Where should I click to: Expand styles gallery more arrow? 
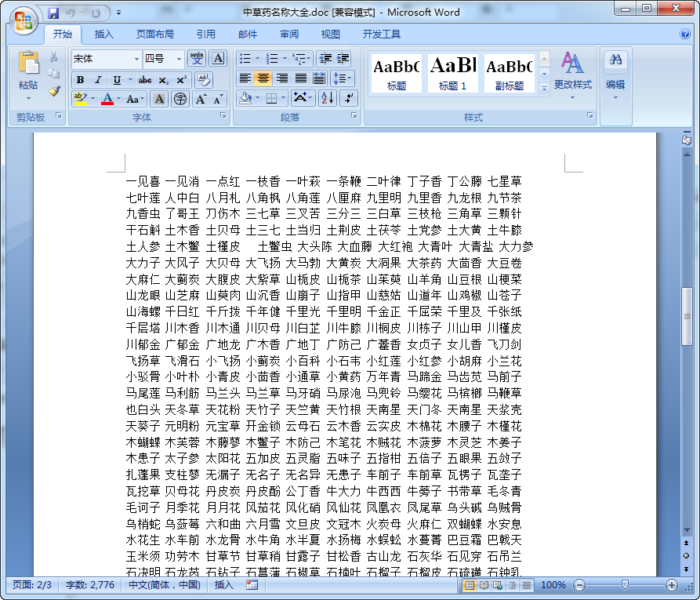tap(544, 89)
